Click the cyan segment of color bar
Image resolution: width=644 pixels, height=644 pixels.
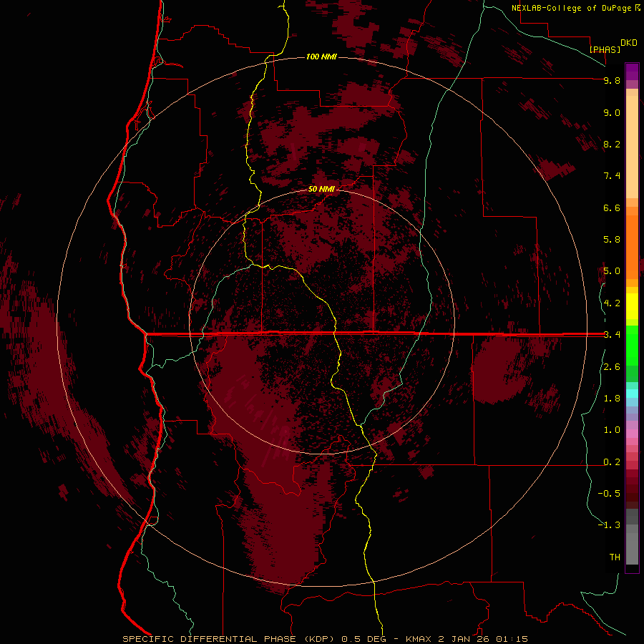coord(632,394)
